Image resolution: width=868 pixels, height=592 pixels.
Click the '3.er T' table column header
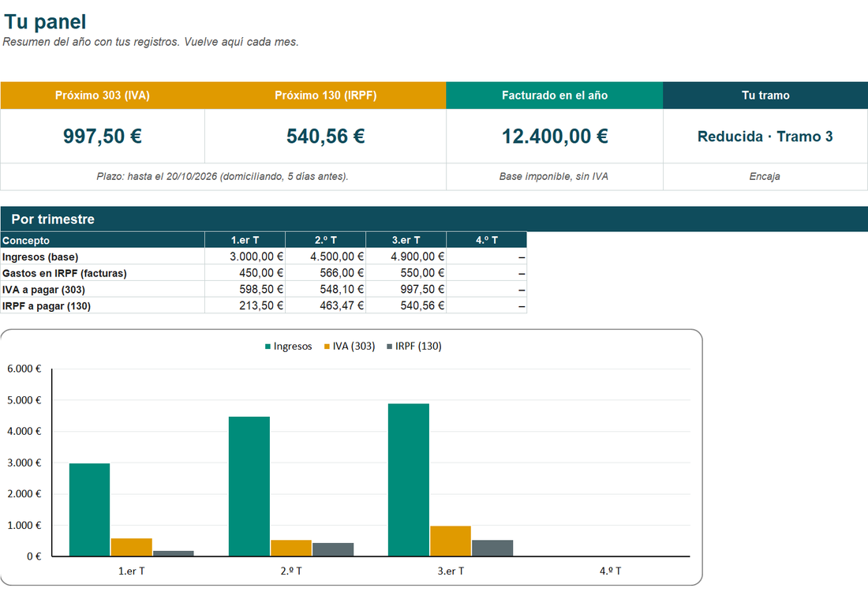point(406,240)
